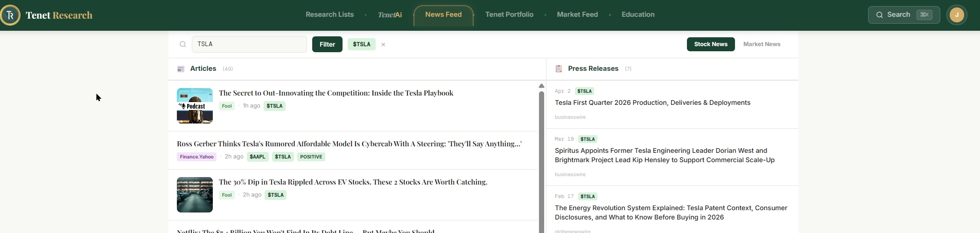980x233 pixels.
Task: Click the scrollbar up arrow in Articles
Action: [541, 86]
